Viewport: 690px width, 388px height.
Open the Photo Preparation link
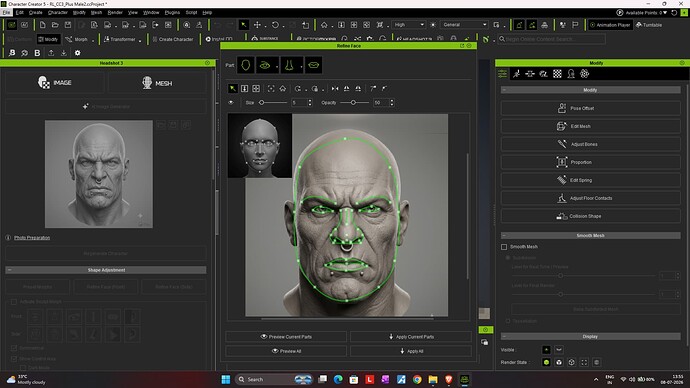pos(32,238)
